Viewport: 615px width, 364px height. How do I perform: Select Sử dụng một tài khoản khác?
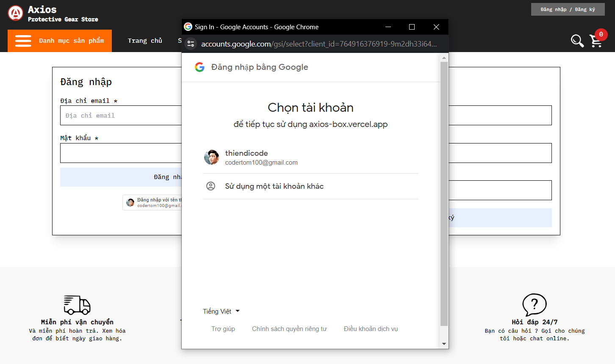(310, 186)
